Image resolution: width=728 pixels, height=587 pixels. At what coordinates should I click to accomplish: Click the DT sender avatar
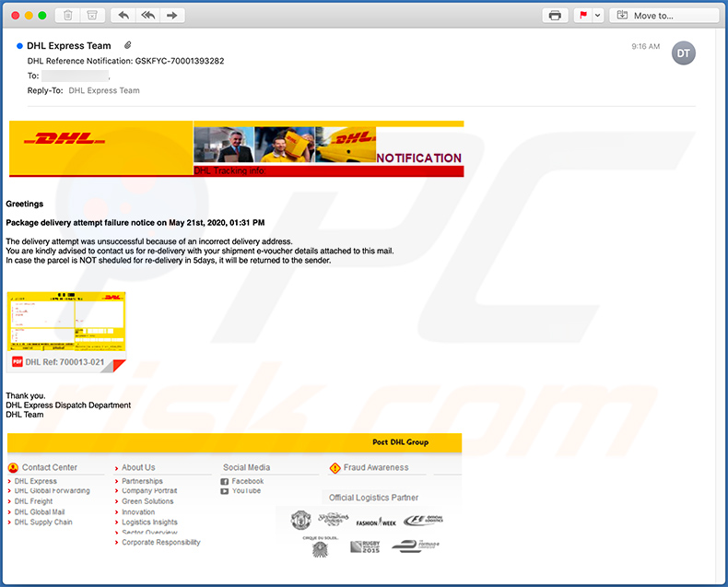(x=683, y=53)
